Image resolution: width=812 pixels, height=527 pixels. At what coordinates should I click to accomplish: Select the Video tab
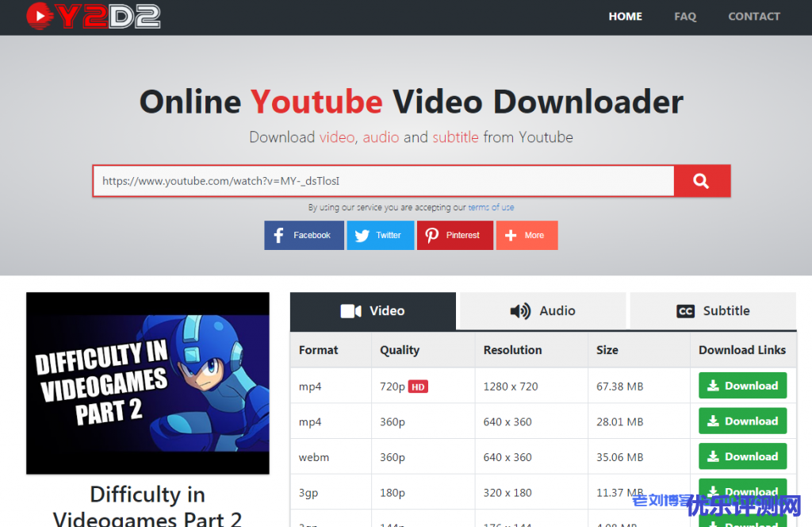373,311
